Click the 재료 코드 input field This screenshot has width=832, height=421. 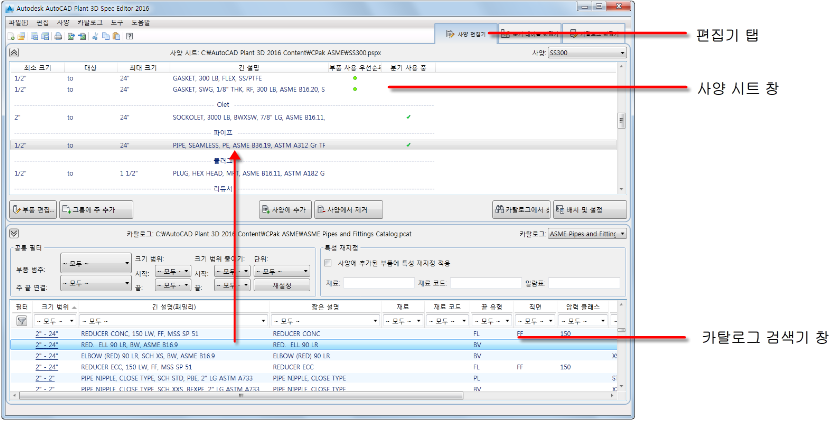coord(486,283)
